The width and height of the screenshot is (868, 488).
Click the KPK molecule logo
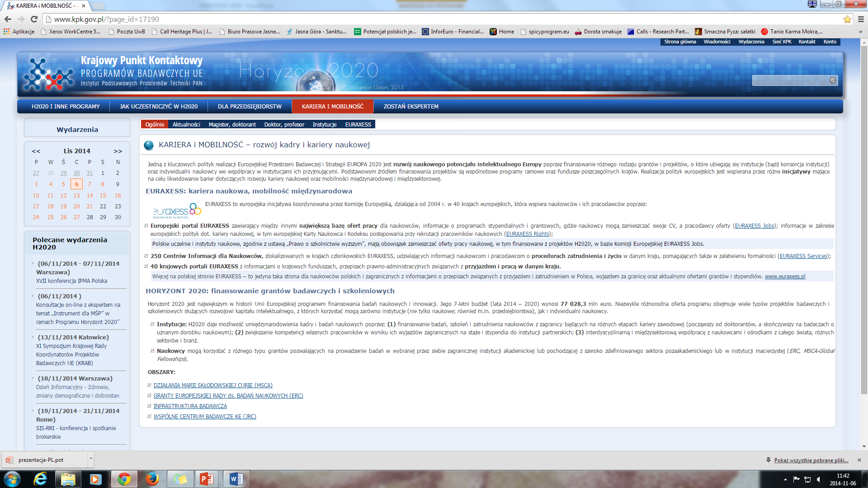48,74
